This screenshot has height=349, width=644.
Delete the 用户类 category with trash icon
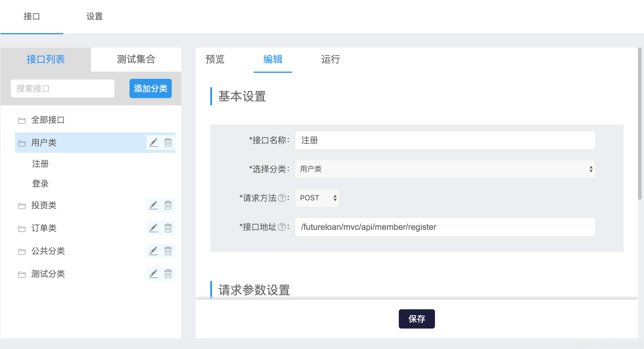(x=168, y=142)
